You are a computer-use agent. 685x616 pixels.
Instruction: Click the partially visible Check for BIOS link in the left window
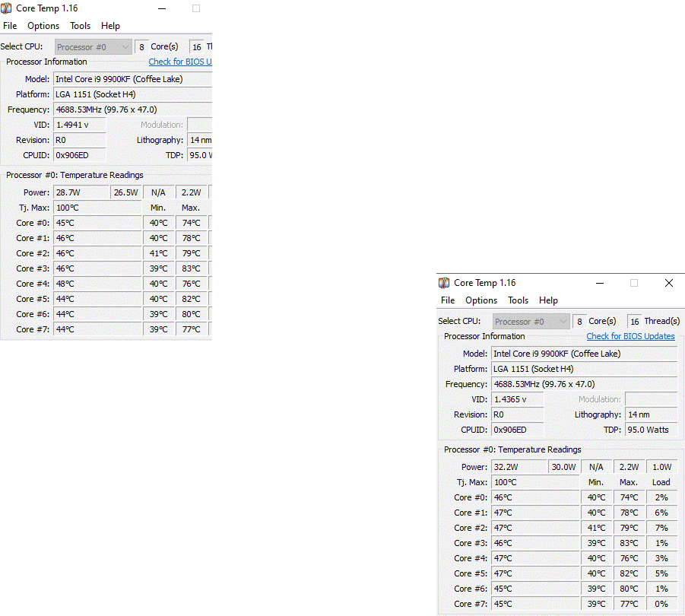tap(180, 62)
